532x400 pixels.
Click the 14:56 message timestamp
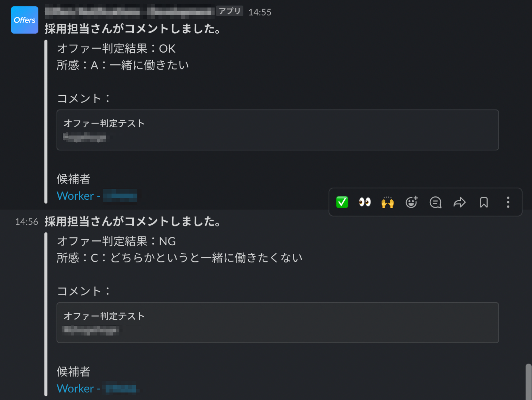(27, 222)
